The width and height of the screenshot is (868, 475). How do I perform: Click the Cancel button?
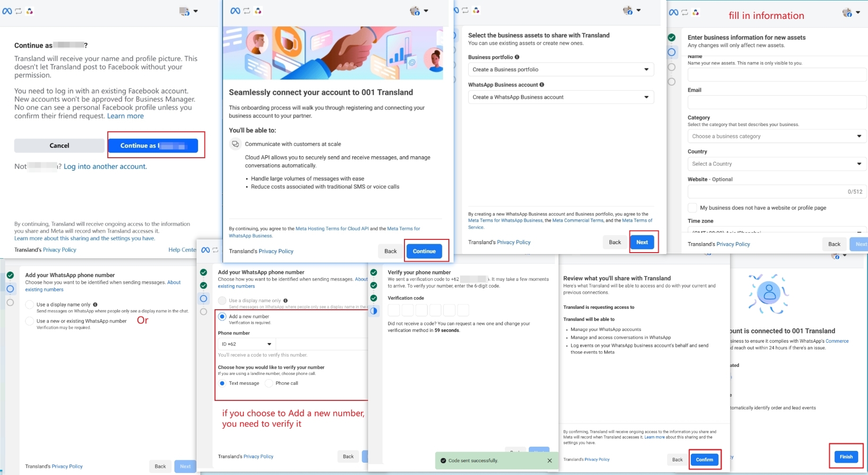pyautogui.click(x=59, y=145)
